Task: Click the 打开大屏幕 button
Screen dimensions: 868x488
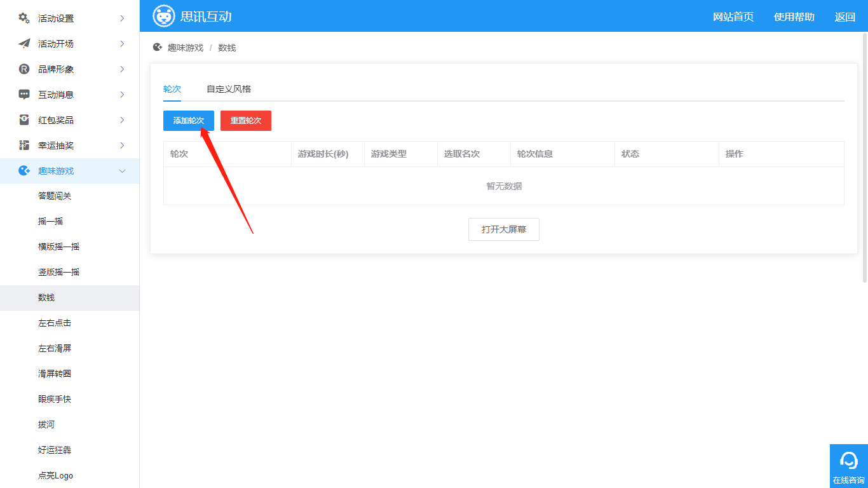Action: (504, 229)
